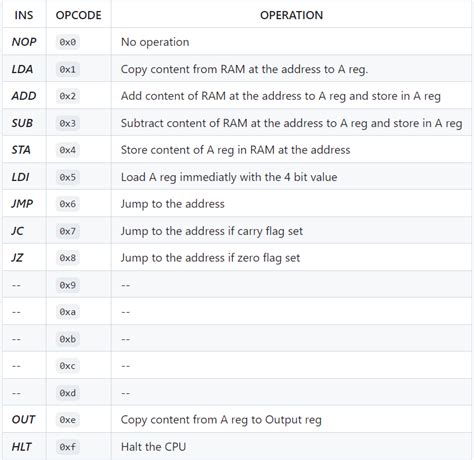Click the 0xf opcode for HLT
This screenshot has width=474, height=460.
coord(68,447)
